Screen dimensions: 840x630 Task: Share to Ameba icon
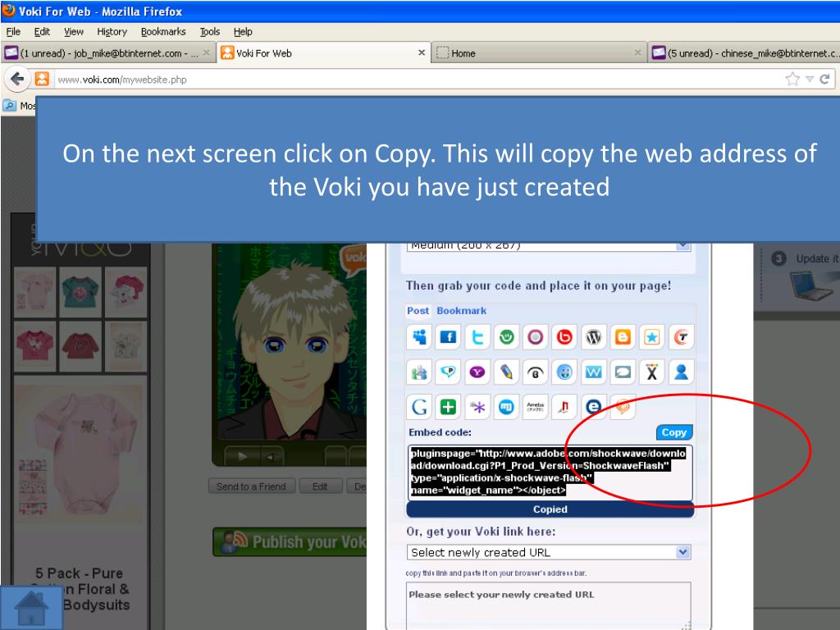pyautogui.click(x=535, y=407)
